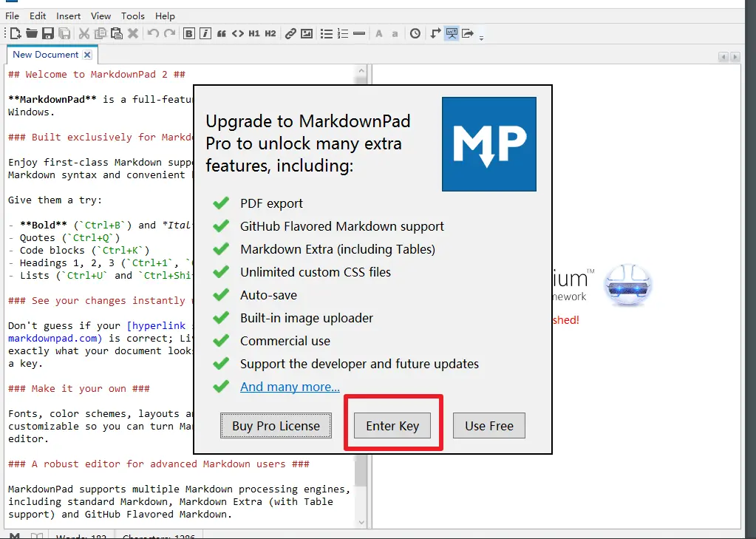Insert a hyperlink with chain icon
This screenshot has width=756, height=539.
(290, 33)
